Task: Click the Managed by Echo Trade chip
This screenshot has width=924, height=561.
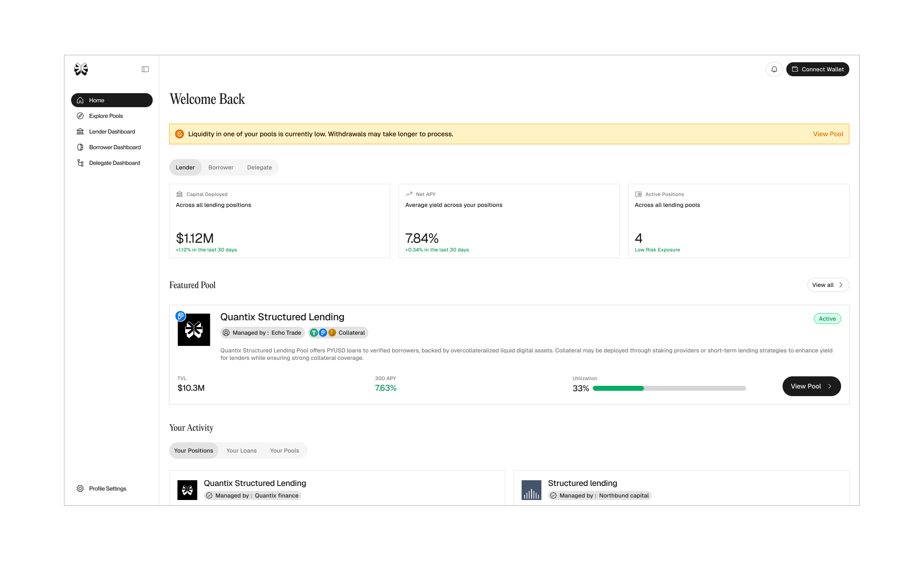Action: click(x=263, y=333)
